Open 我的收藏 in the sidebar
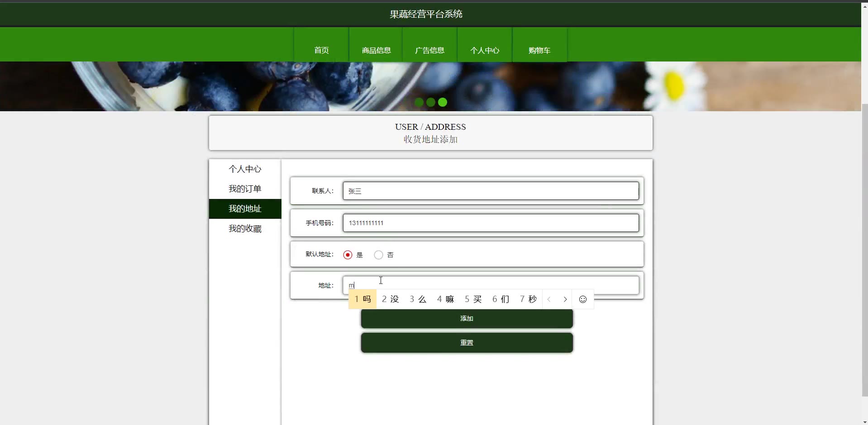The width and height of the screenshot is (868, 425). 245,229
